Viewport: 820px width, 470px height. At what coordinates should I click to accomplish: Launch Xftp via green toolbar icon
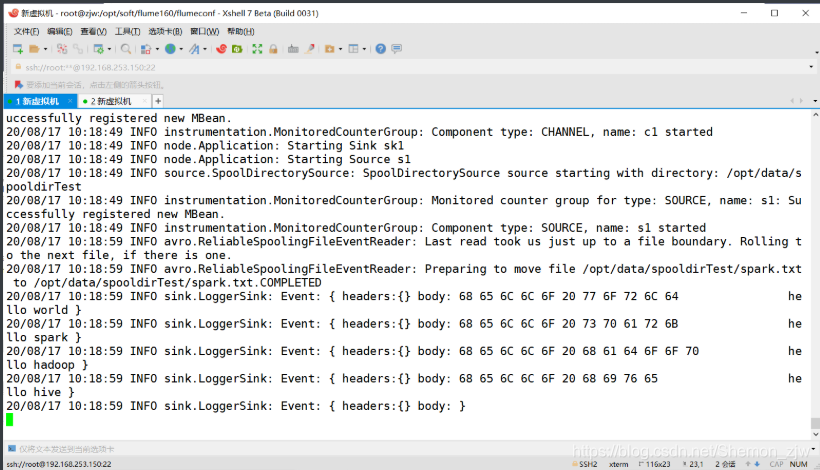[x=237, y=49]
